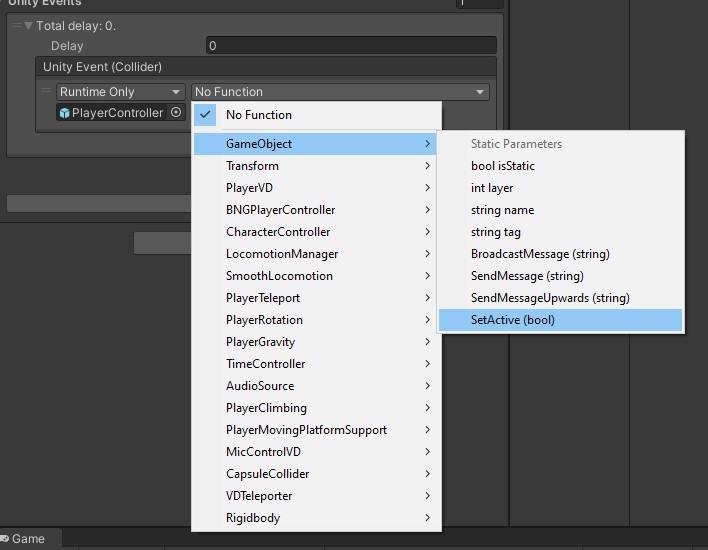Open the VDTeleporter submenu

(317, 496)
